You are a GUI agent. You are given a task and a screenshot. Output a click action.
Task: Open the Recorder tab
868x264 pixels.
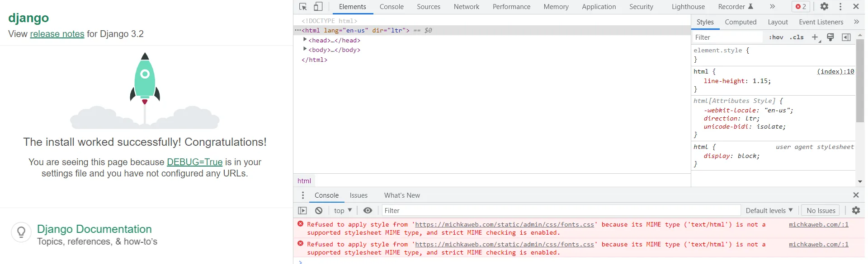pos(735,7)
